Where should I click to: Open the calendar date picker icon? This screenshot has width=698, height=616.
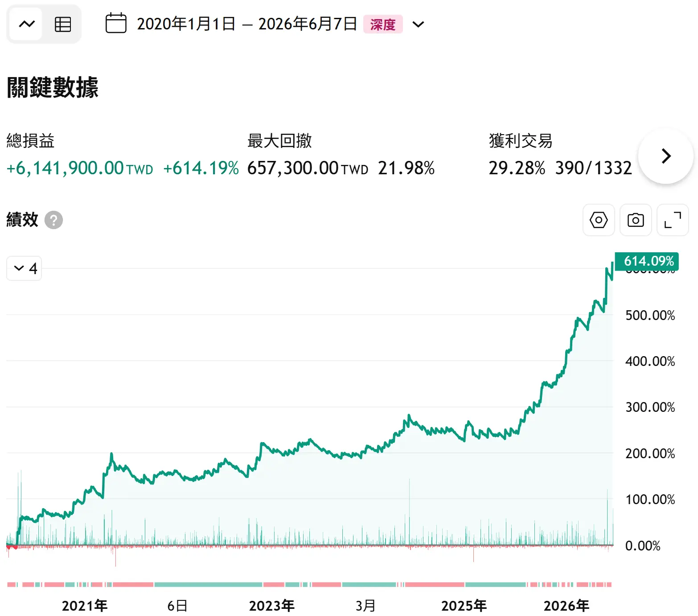116,24
